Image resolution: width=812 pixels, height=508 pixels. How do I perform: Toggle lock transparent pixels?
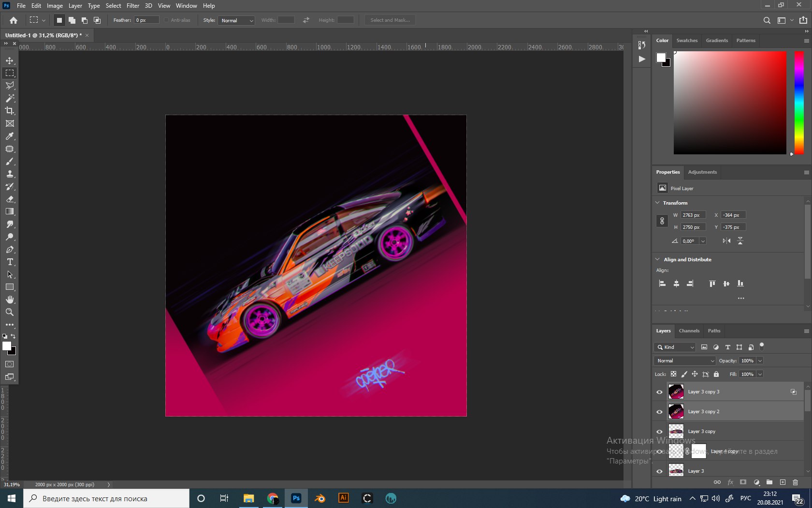(673, 374)
